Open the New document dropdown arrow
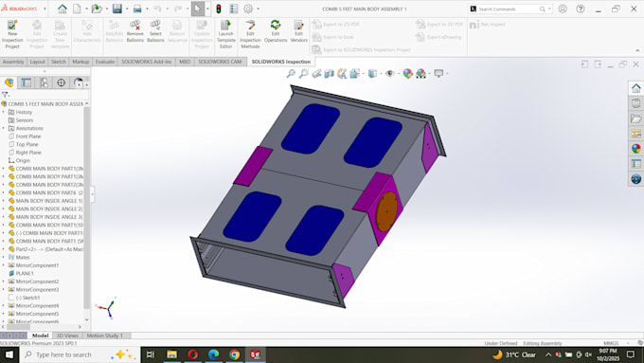This screenshot has width=644, height=363. click(x=86, y=9)
